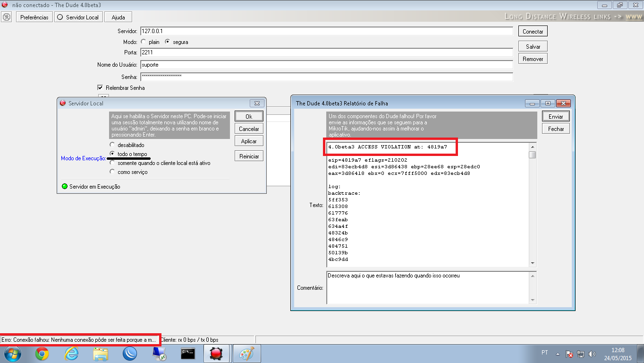644x363 pixels.
Task: Minimize the Relatório de Falha window
Action: click(x=532, y=103)
